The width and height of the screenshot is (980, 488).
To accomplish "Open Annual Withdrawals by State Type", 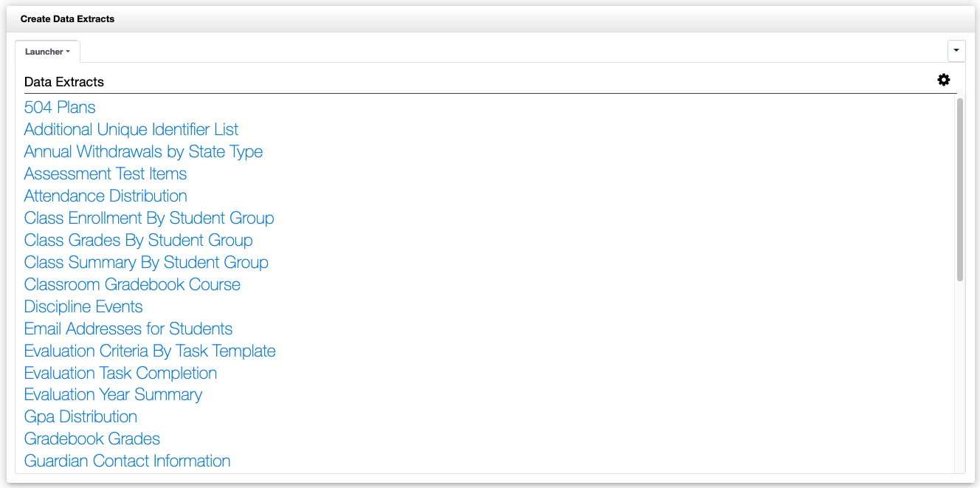I will tap(143, 152).
